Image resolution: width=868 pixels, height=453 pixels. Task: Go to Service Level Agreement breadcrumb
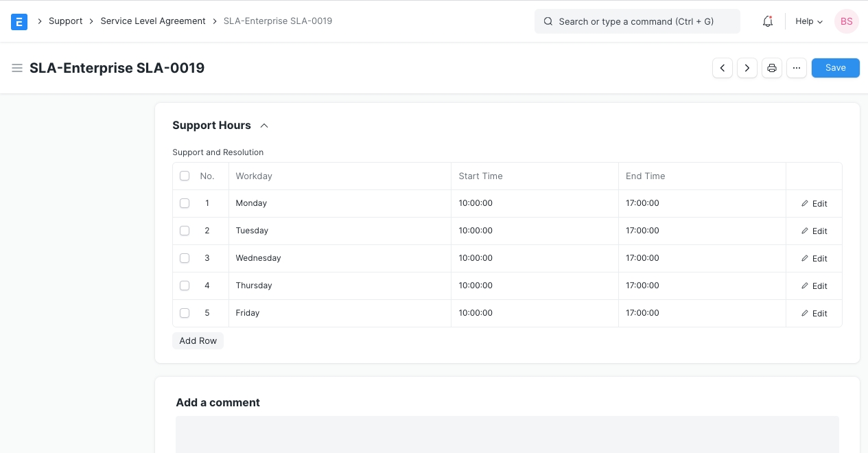pyautogui.click(x=153, y=21)
